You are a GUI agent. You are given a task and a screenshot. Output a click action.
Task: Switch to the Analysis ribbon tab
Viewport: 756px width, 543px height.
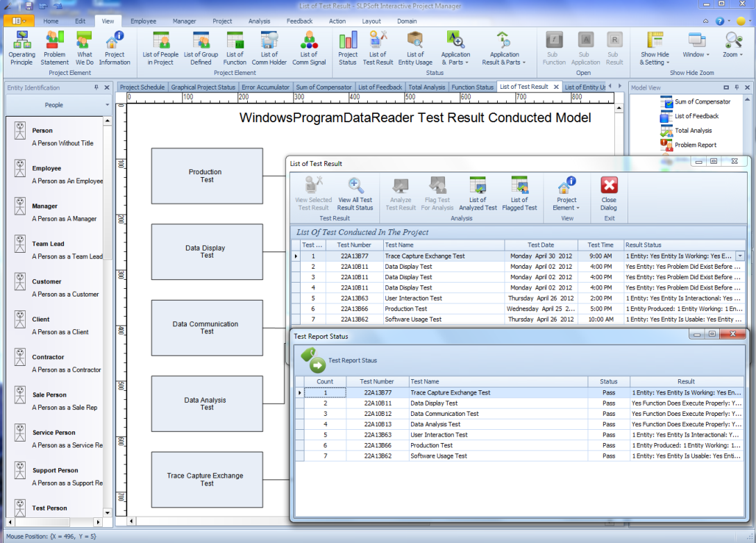(x=259, y=22)
